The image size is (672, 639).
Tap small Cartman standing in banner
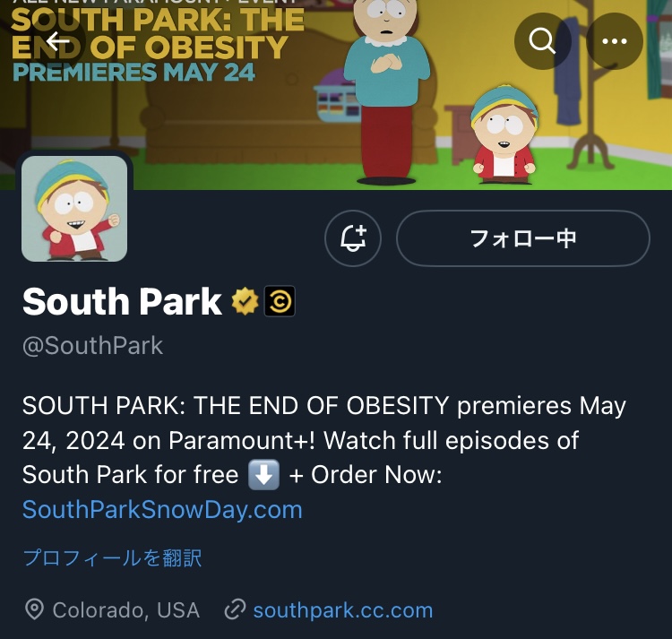504,135
